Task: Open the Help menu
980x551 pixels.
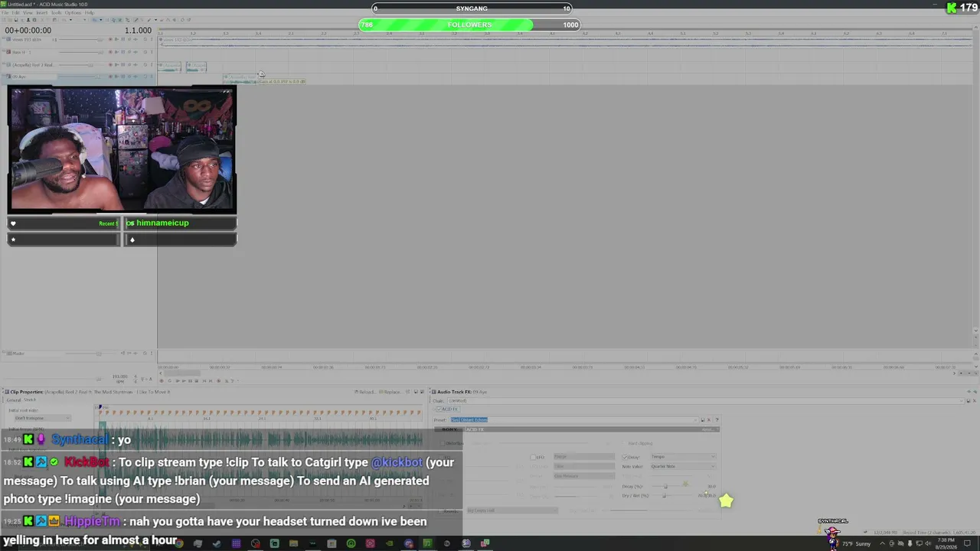Action: pos(89,13)
